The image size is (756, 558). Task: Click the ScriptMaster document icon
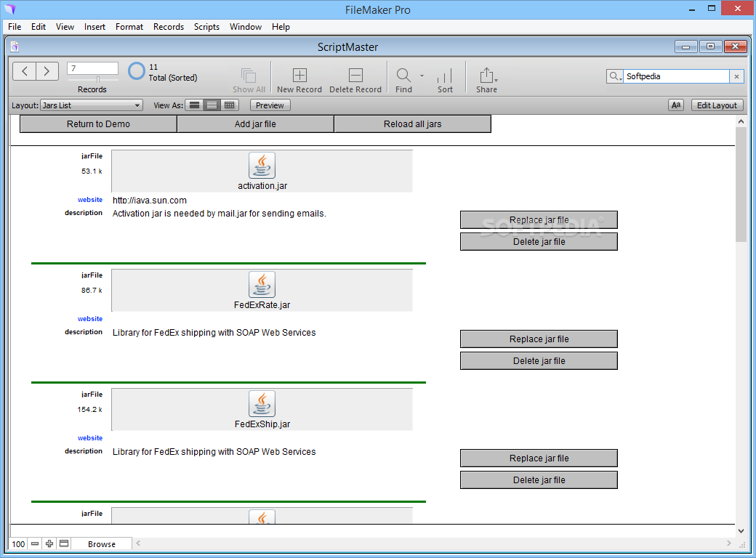(x=15, y=46)
